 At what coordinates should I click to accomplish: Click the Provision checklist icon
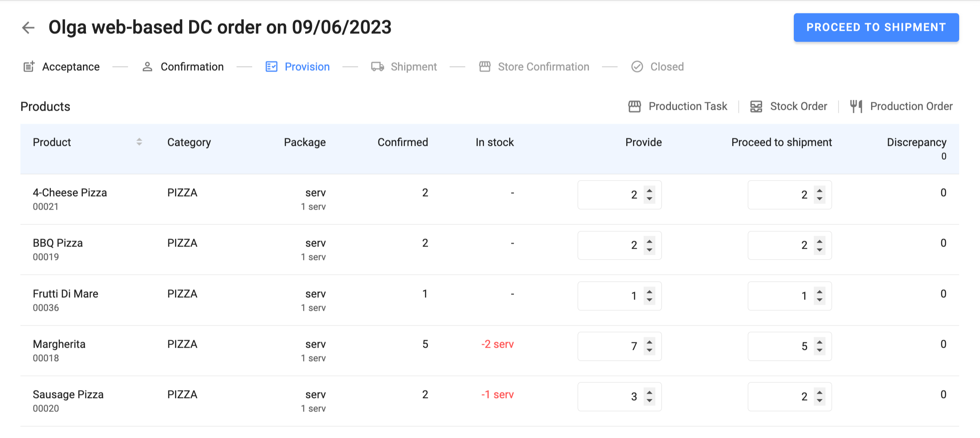coord(271,66)
